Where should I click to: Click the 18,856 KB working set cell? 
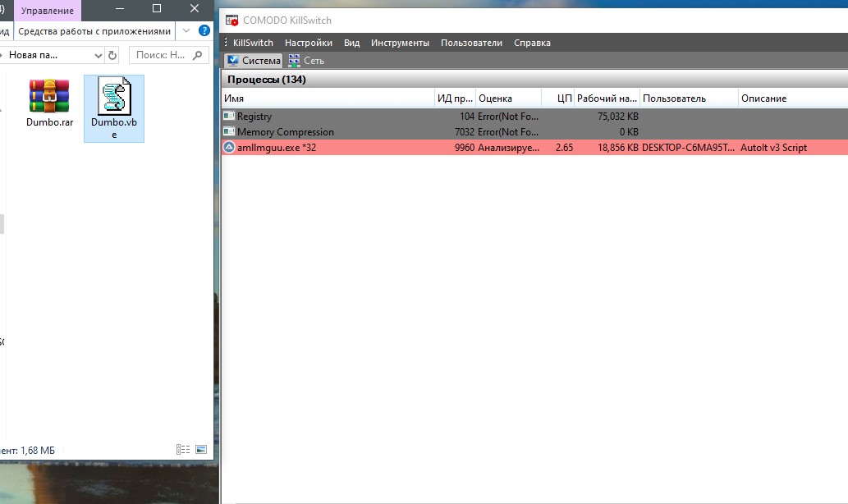pos(618,148)
